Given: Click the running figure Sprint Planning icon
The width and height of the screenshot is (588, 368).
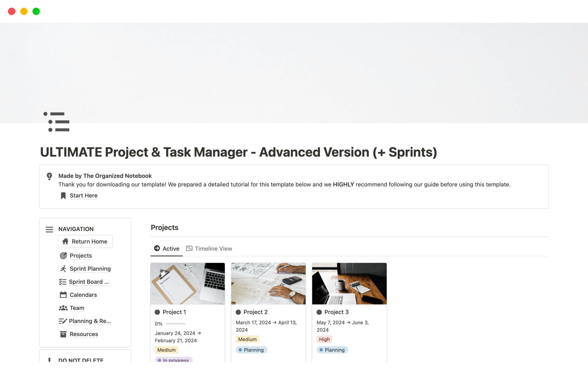Looking at the screenshot, I should (x=63, y=269).
